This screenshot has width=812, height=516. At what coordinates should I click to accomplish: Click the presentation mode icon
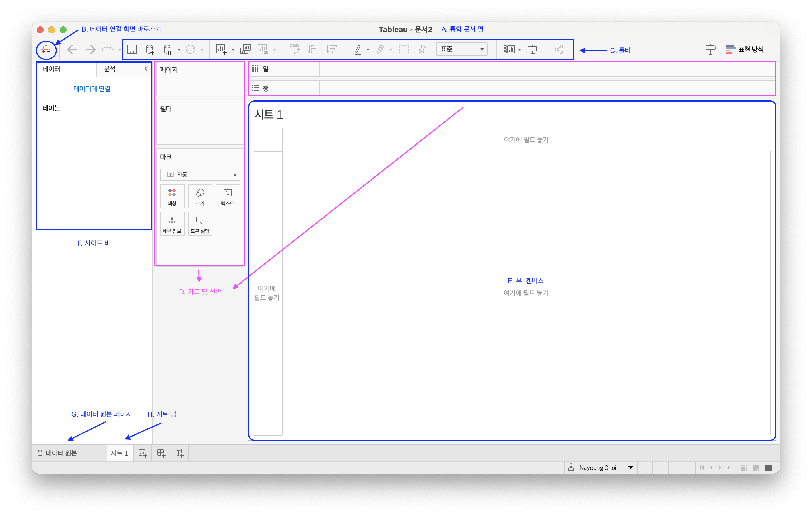tap(533, 50)
